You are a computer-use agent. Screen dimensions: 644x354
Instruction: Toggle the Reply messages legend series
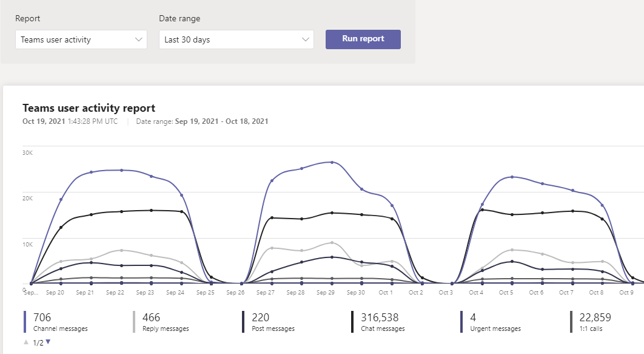click(x=161, y=322)
